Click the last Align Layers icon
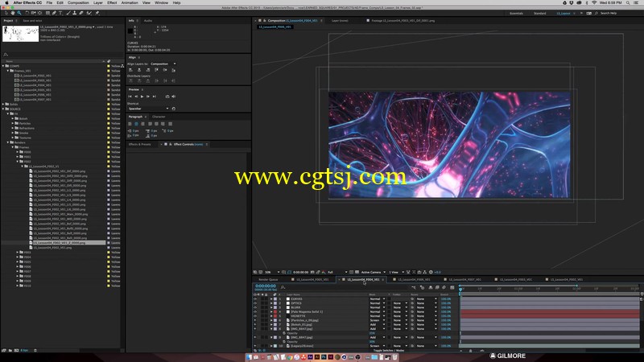644x362 pixels. tap(173, 70)
